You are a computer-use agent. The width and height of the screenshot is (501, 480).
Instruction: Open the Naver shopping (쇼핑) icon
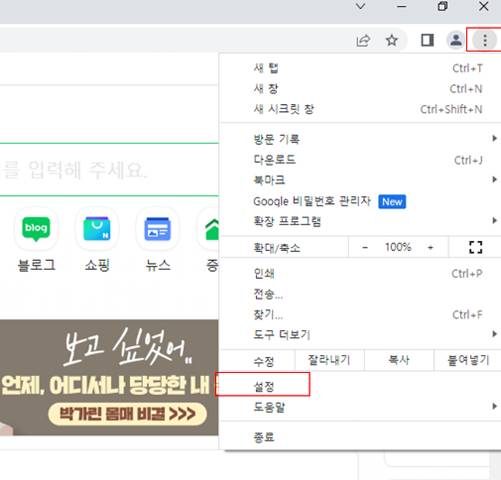tap(97, 229)
